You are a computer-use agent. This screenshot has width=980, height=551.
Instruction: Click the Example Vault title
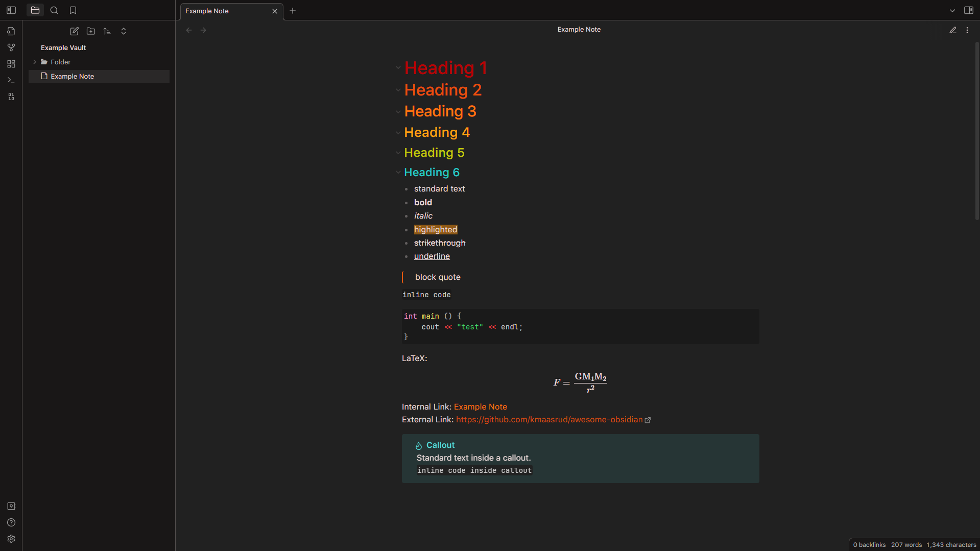pos(63,47)
